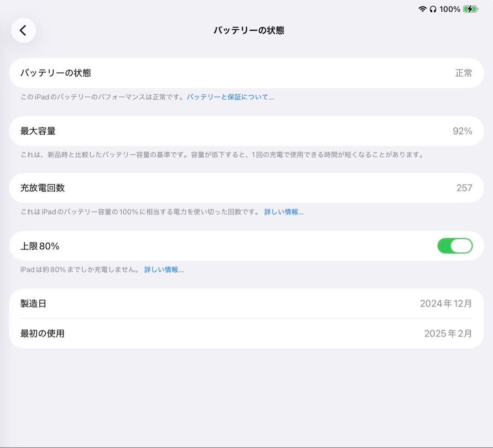Tap the headphones icon in status bar
Screen dimensions: 493x448
click(434, 9)
